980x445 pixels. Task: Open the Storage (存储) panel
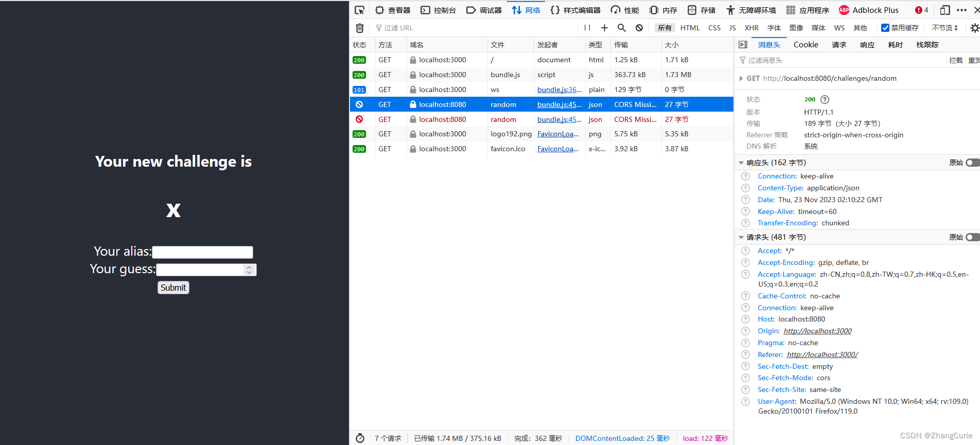[x=702, y=10]
